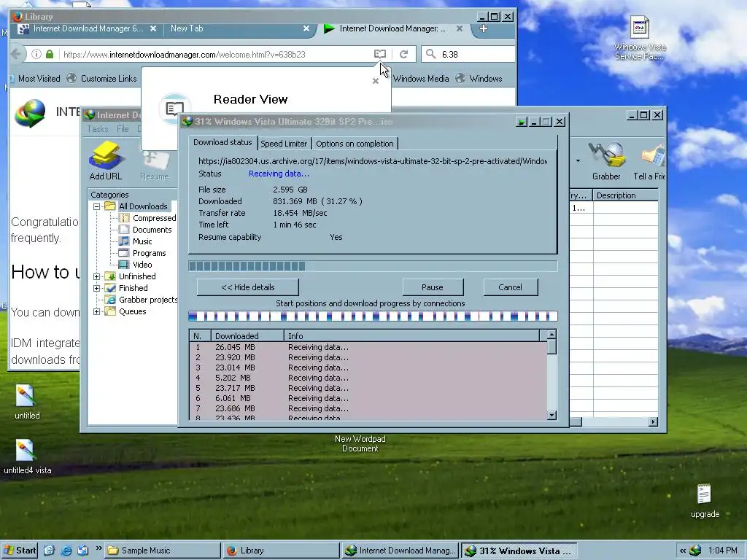The height and width of the screenshot is (560, 747).
Task: Click the connections list scroll down arrow
Action: click(x=551, y=415)
